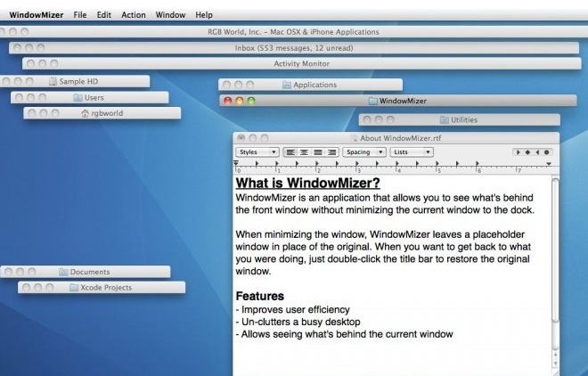Select the align right button
The width and height of the screenshot is (588, 376).
point(332,152)
